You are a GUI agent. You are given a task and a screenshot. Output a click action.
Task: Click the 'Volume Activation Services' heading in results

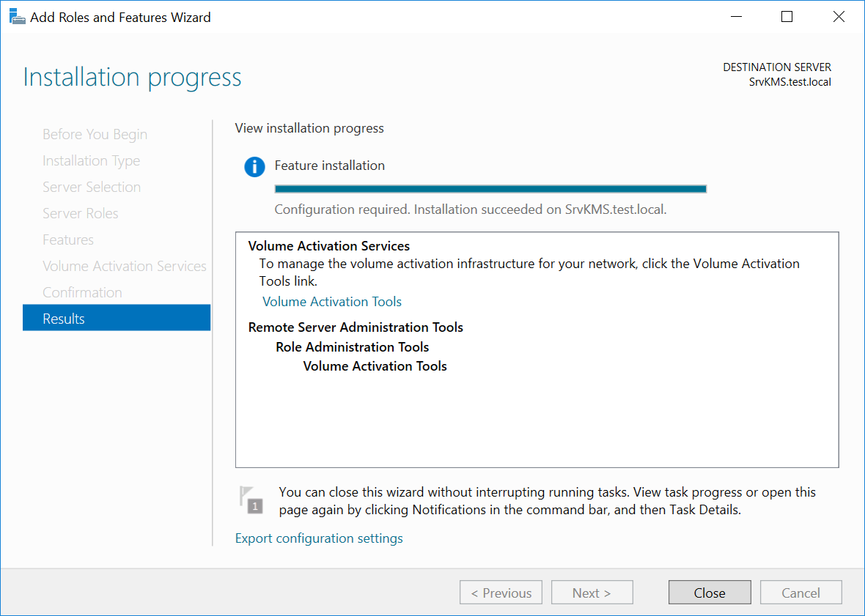[329, 245]
